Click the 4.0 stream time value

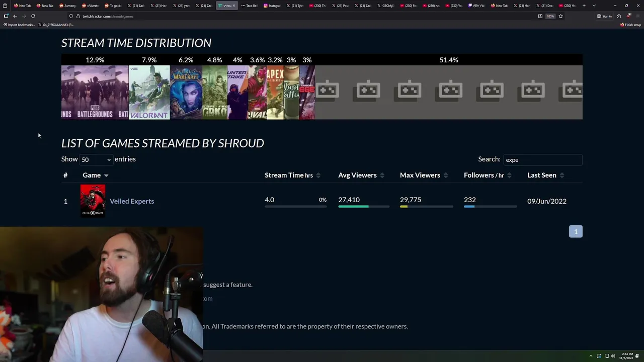tap(270, 200)
